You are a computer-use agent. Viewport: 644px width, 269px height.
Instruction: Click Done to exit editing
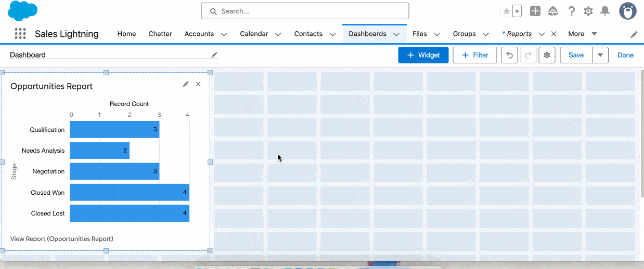625,55
